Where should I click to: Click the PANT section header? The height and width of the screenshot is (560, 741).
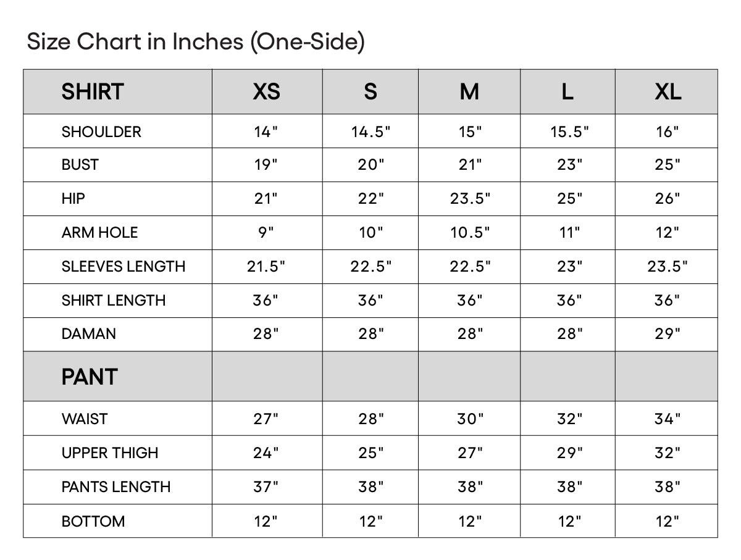[90, 377]
